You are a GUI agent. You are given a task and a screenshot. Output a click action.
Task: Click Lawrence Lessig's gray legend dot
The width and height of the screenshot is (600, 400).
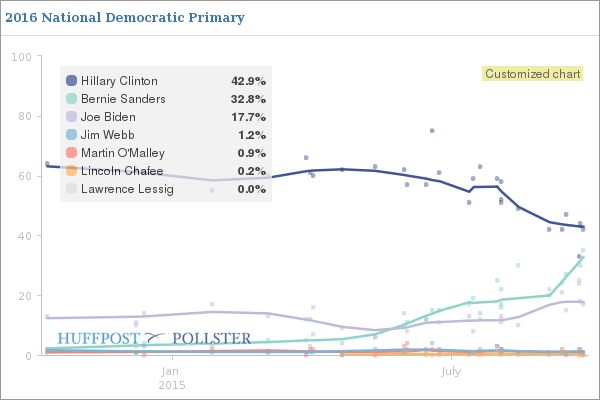pyautogui.click(x=71, y=189)
